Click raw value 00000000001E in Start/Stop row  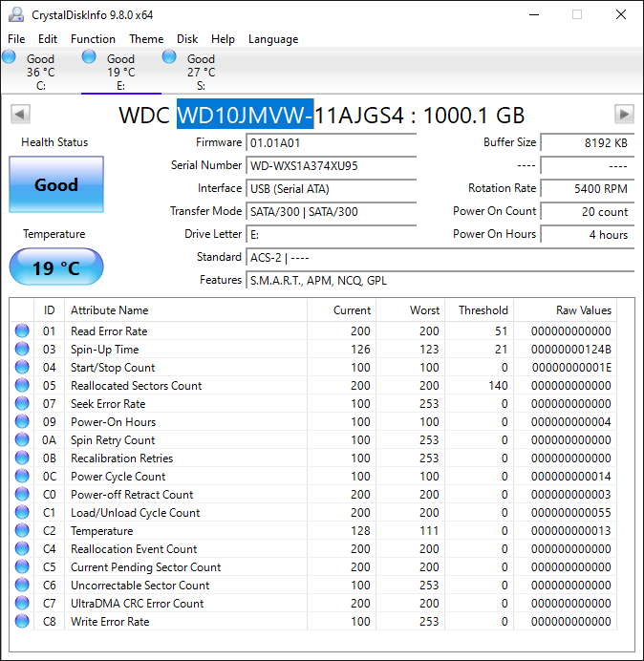tap(571, 368)
